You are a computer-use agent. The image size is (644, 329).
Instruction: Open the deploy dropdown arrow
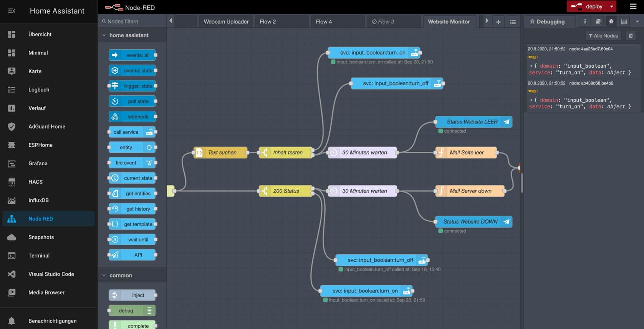(x=611, y=7)
